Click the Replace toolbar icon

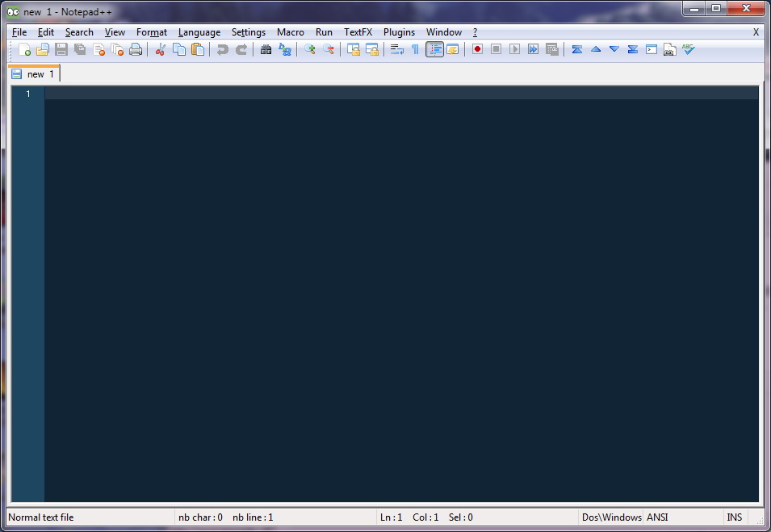(285, 49)
